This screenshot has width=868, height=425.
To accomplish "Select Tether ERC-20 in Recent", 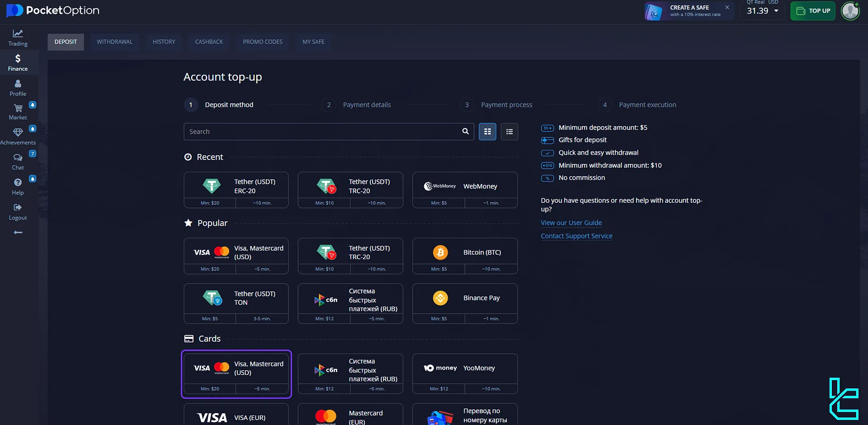I will tap(236, 190).
